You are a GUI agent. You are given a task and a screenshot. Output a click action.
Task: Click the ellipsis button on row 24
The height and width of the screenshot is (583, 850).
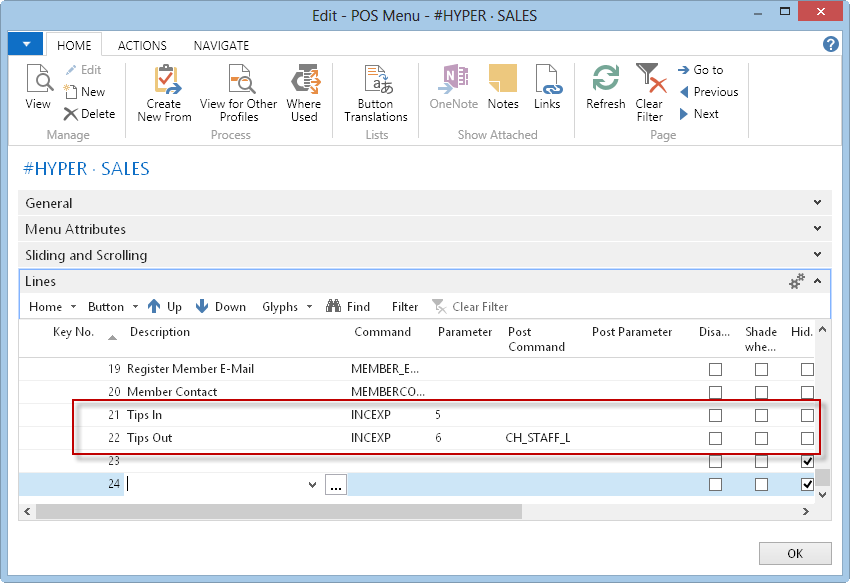click(336, 485)
